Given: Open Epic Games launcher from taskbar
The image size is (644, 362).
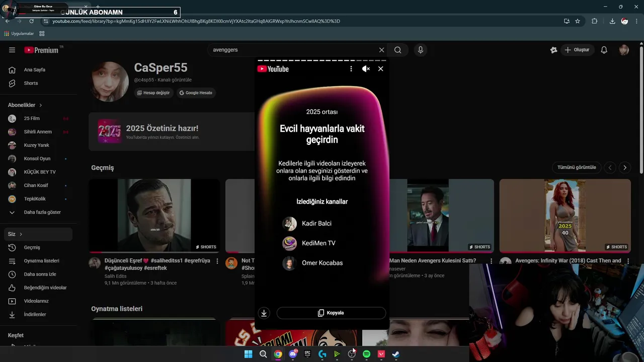Looking at the screenshot, I should 307,354.
